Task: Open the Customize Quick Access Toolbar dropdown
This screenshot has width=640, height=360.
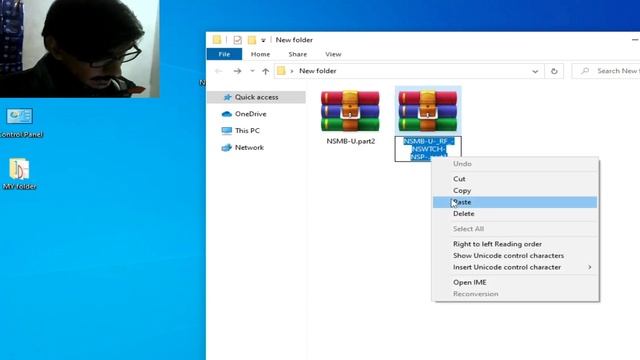Action: pos(263,40)
